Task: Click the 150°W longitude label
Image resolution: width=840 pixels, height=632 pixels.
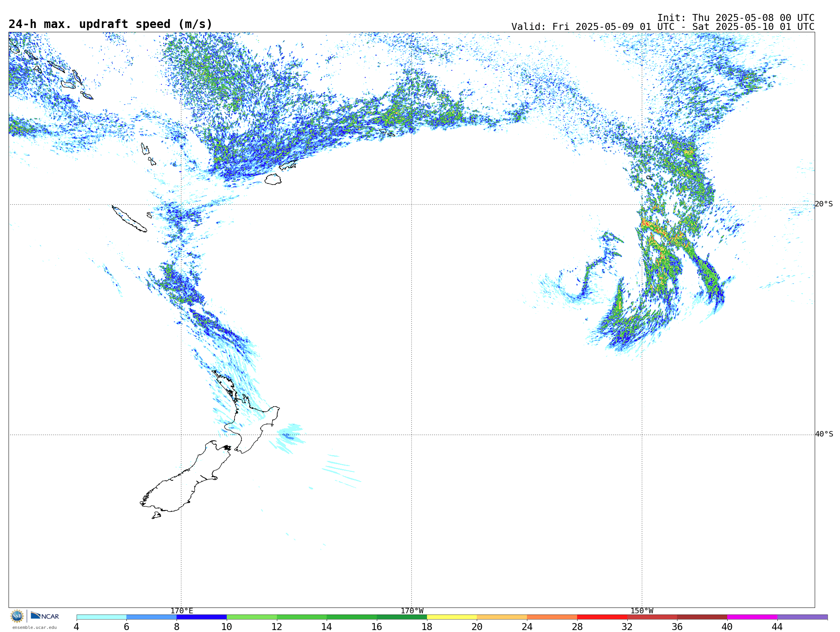Action: click(x=642, y=611)
